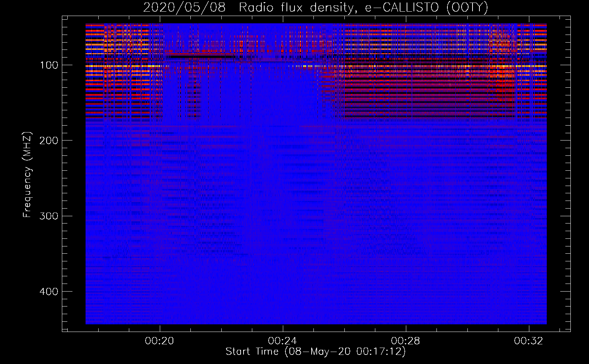The height and width of the screenshot is (364, 589).
Task: Click the 00:24 time tick label
Action: point(282,341)
